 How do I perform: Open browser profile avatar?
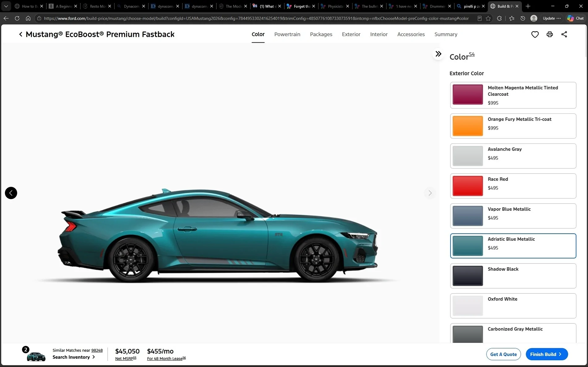point(534,18)
